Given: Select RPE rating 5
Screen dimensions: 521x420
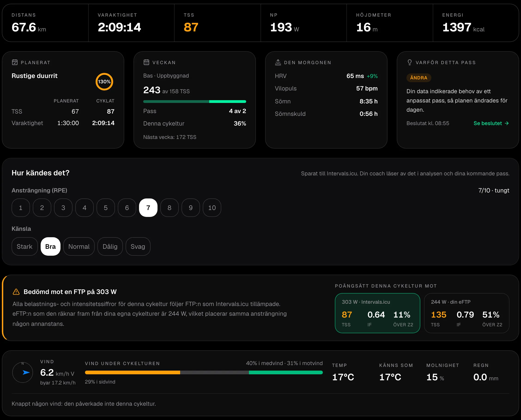Looking at the screenshot, I should coord(106,208).
